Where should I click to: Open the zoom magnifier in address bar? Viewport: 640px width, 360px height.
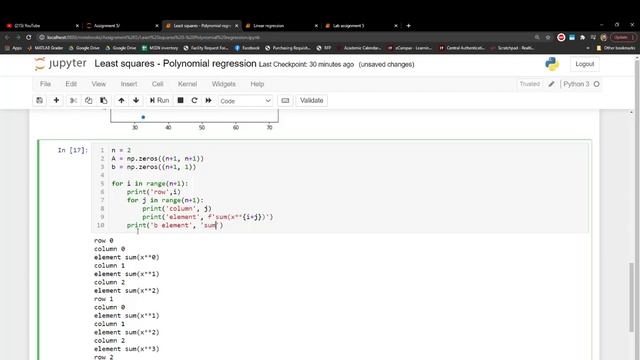[537, 37]
